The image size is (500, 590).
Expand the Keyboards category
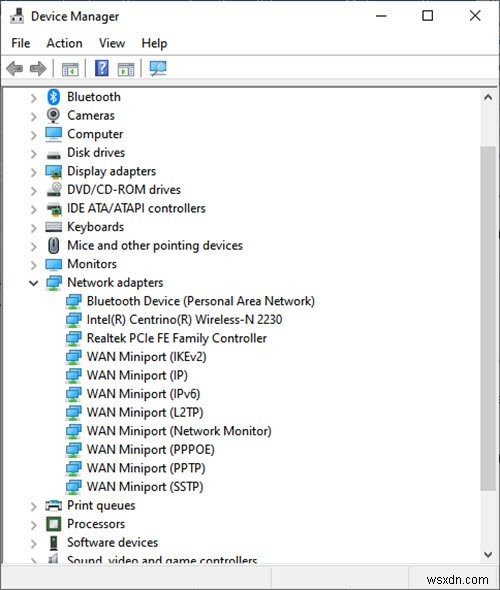point(33,228)
